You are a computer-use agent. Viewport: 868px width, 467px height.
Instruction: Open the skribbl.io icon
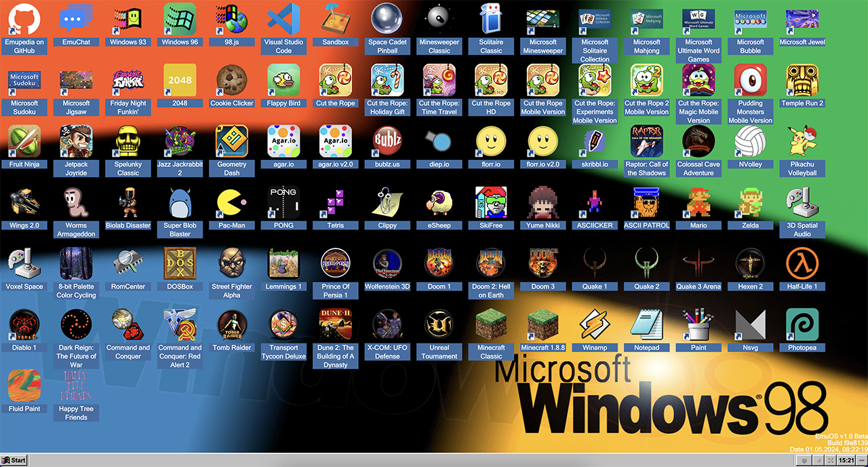tap(595, 141)
